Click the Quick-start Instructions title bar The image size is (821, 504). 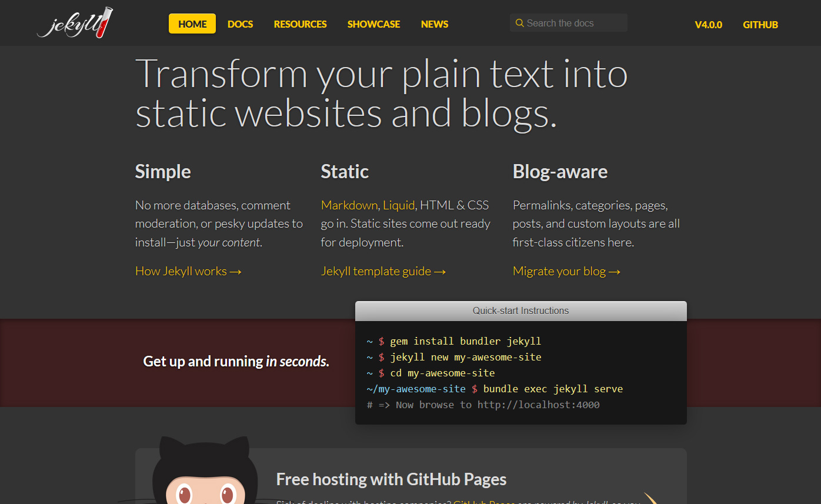coord(521,311)
